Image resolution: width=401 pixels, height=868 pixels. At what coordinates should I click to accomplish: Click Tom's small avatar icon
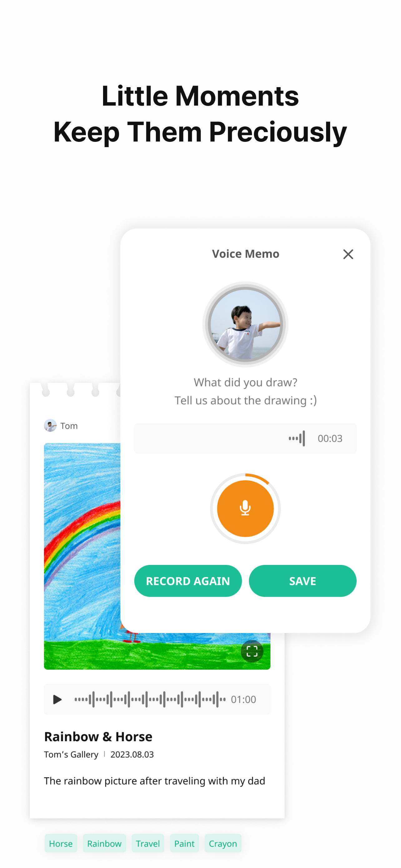(x=50, y=426)
